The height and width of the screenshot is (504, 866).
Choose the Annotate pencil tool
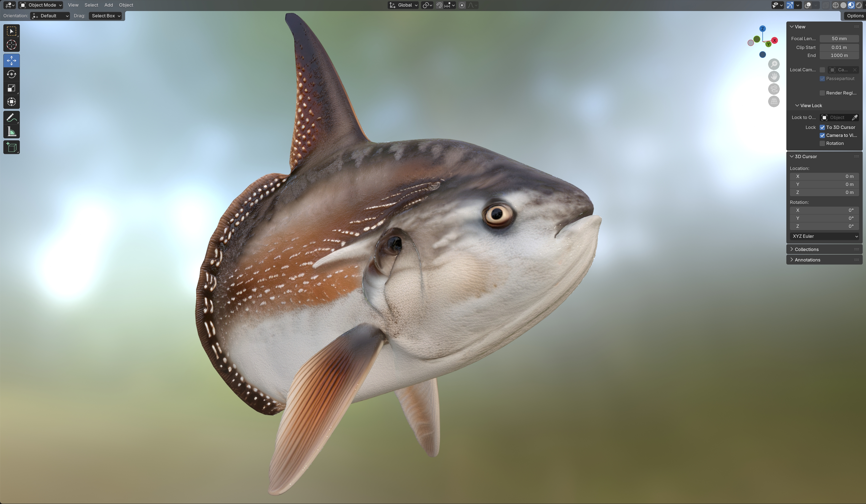11,118
